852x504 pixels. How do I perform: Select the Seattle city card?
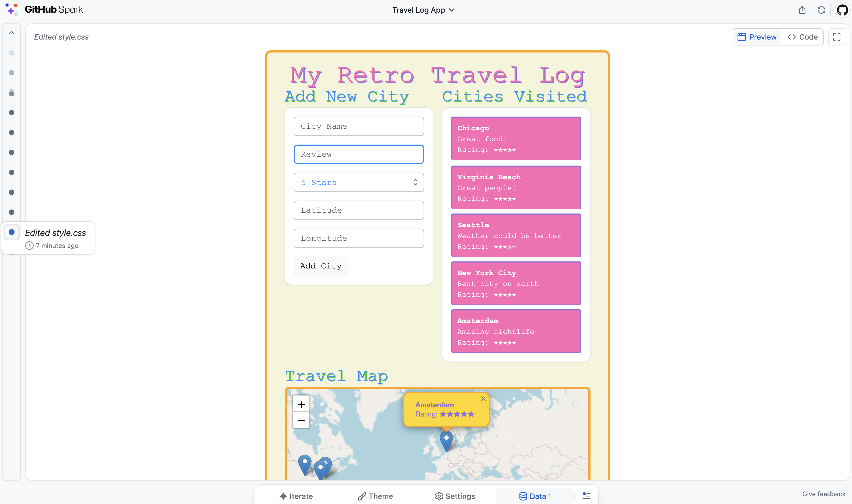(516, 235)
